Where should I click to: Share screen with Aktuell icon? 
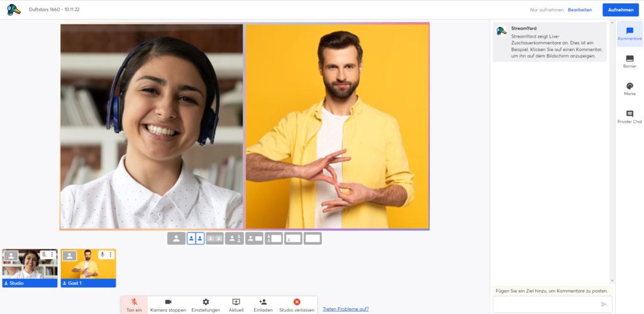click(236, 305)
